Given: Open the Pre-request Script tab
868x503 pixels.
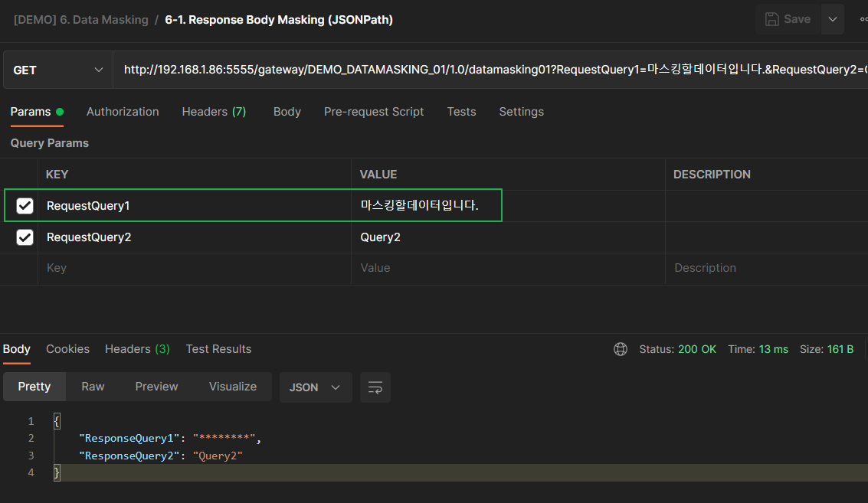Looking at the screenshot, I should 373,112.
